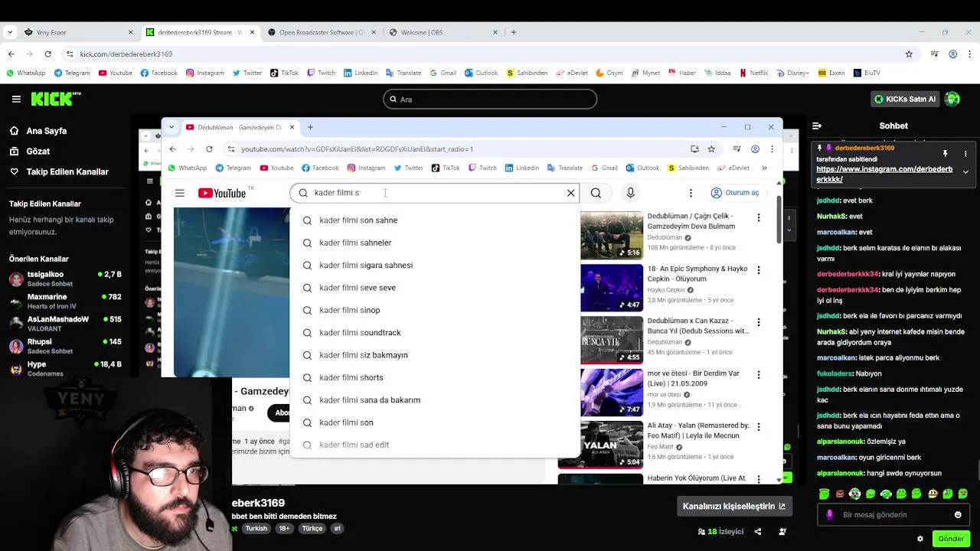Switch to Yeny Espor browser tab
The width and height of the screenshot is (980, 551).
coord(77,32)
